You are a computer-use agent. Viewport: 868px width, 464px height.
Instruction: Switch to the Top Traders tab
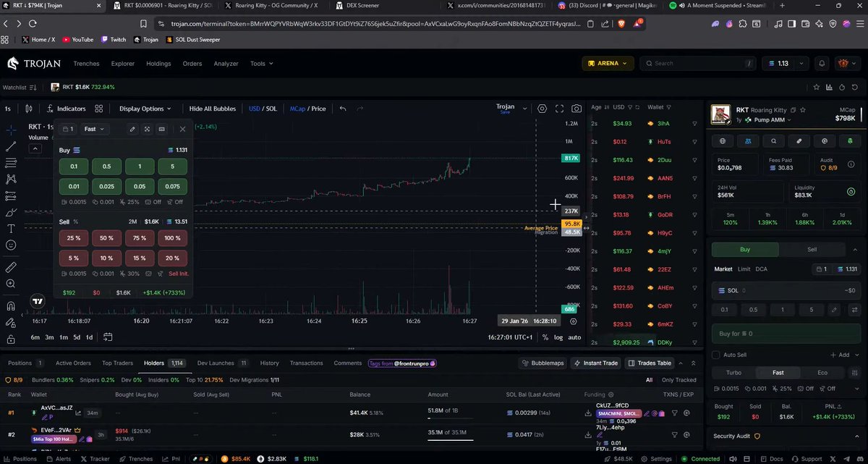[x=117, y=363]
